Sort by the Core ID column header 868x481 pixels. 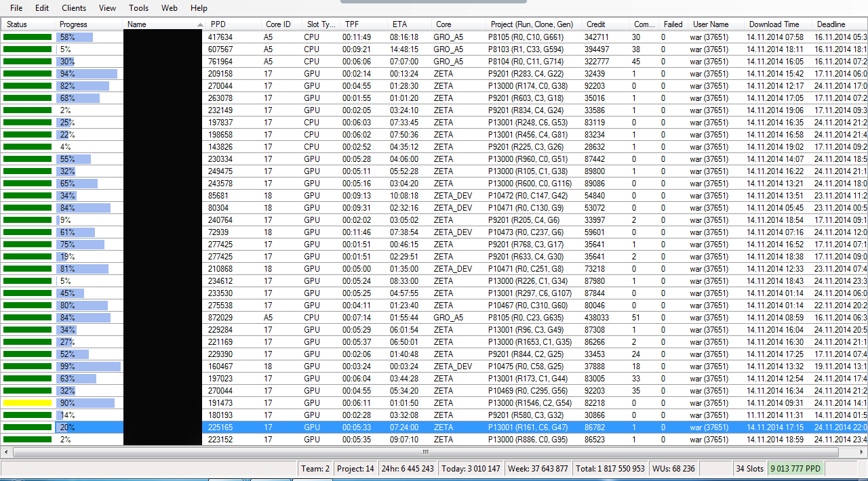(281, 24)
